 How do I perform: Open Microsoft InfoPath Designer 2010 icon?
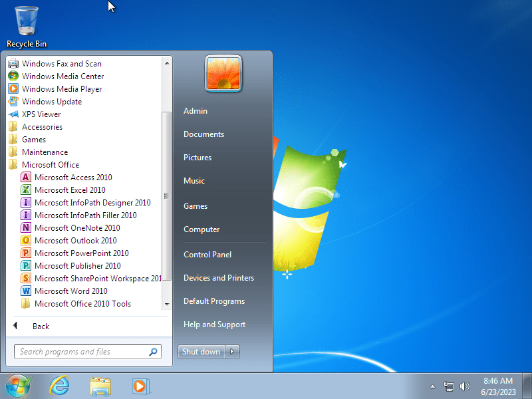click(x=26, y=203)
